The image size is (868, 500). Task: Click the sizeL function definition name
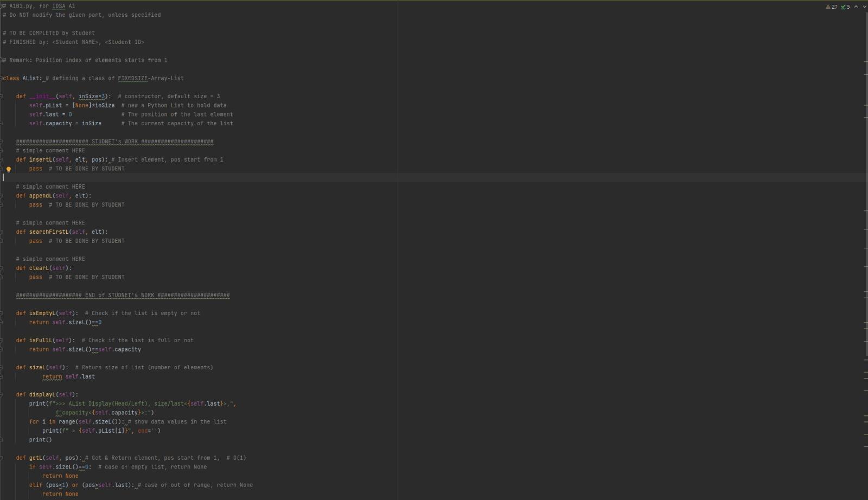click(x=37, y=368)
